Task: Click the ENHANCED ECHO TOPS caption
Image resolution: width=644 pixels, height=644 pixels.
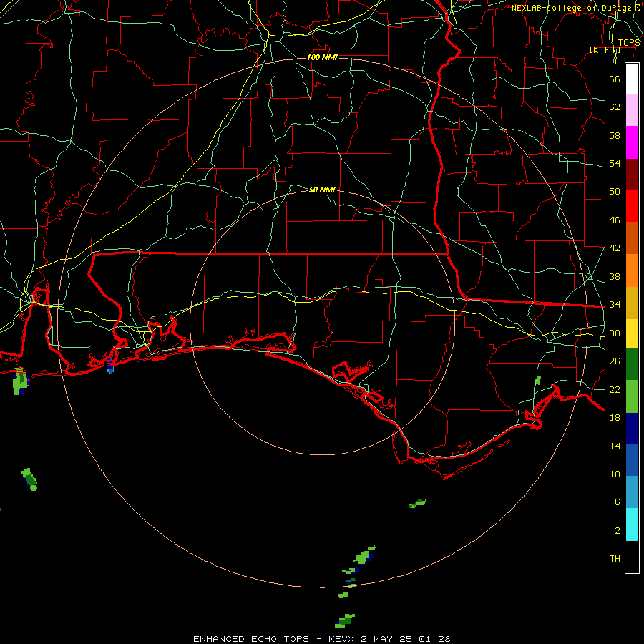Action: tap(251, 639)
